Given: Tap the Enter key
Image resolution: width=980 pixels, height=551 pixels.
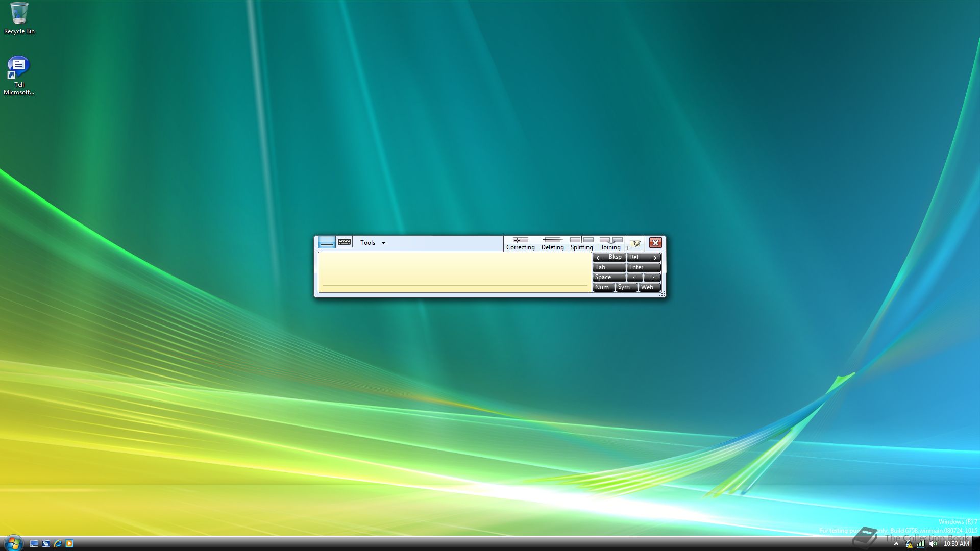Looking at the screenshot, I should (644, 267).
